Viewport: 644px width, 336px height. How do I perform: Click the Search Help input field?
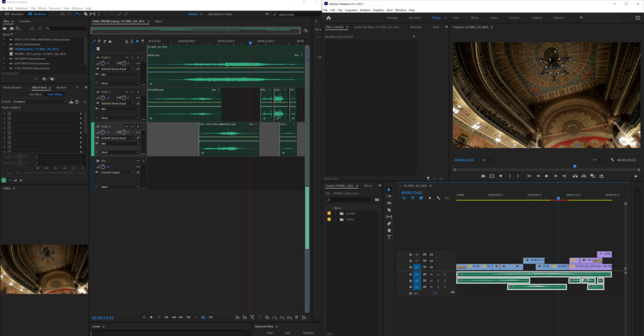(292, 14)
